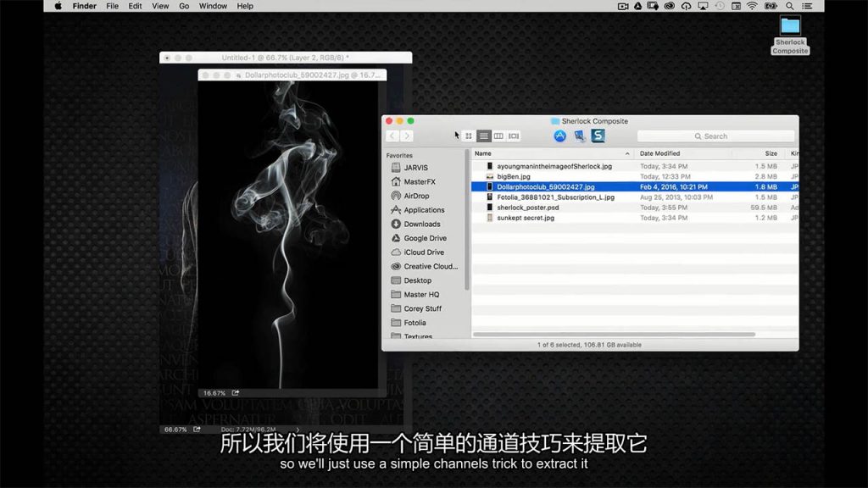Open the View menu

click(160, 6)
